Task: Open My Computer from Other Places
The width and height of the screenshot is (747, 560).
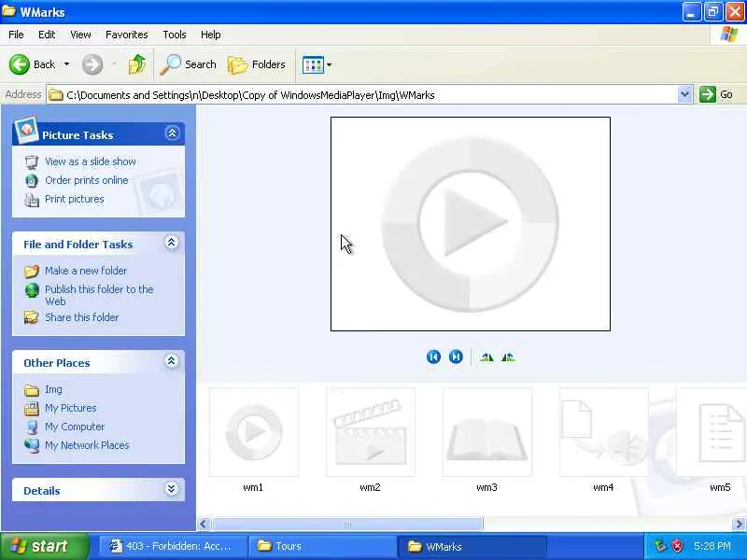Action: [x=75, y=427]
